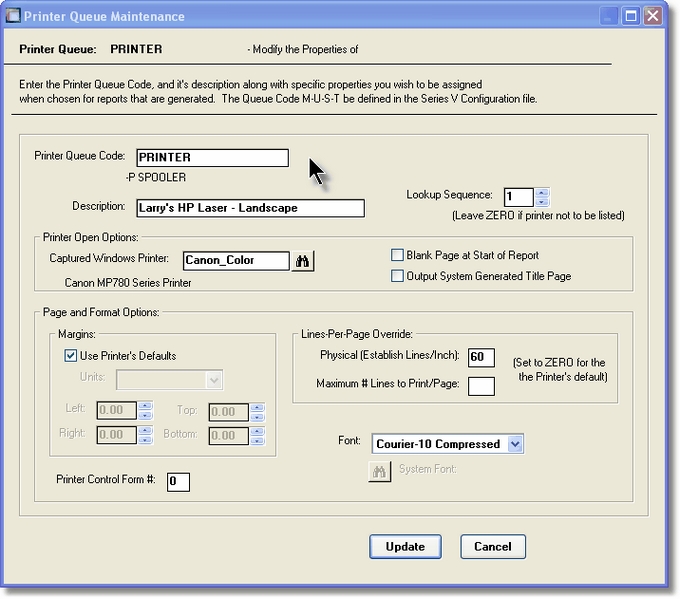The width and height of the screenshot is (680, 599).
Task: Click the Cancel button
Action: coord(493,547)
